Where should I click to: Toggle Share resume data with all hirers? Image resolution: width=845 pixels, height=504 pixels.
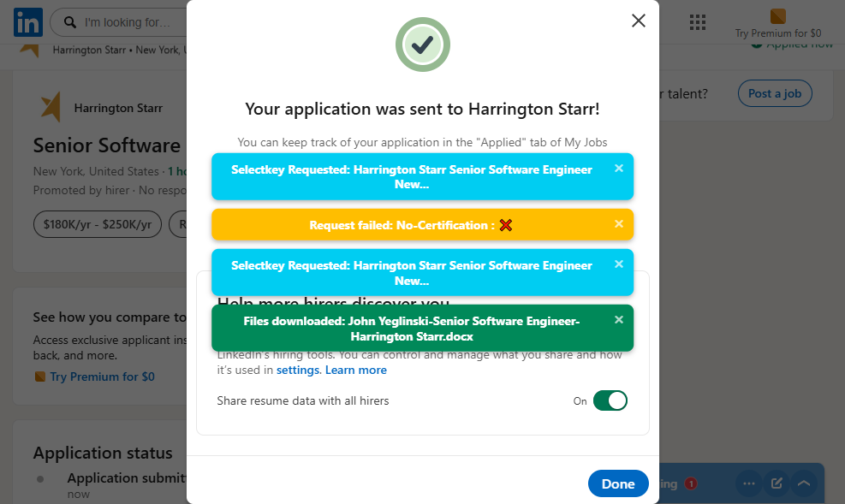610,400
